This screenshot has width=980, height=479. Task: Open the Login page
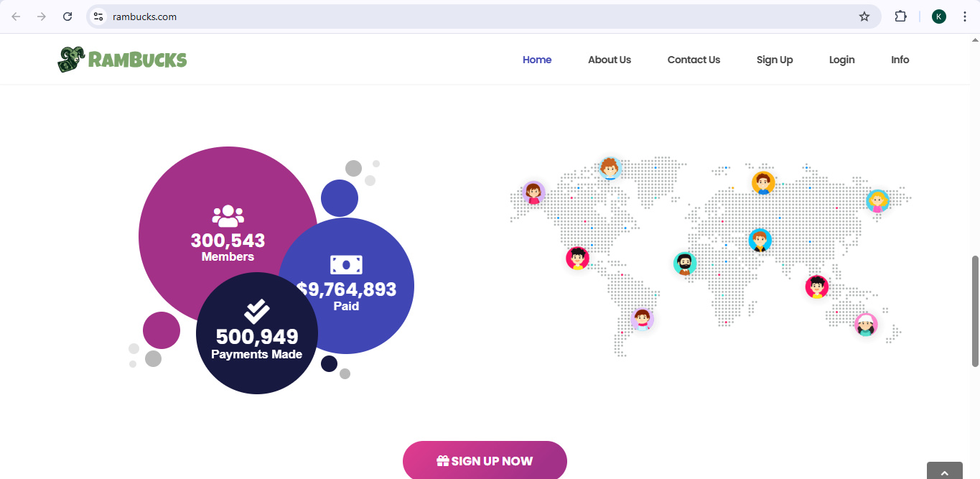pyautogui.click(x=841, y=60)
